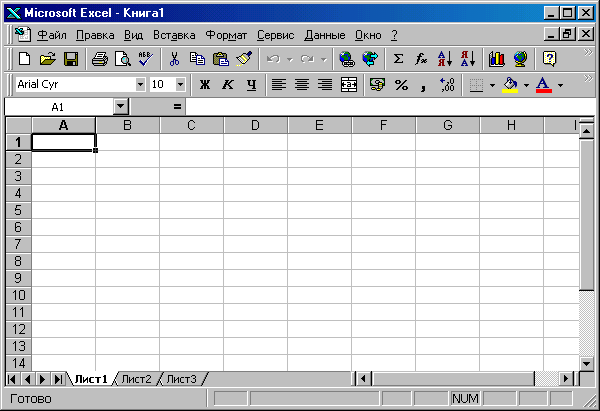
Task: Open the Borders dropdown arrow
Action: tap(492, 85)
